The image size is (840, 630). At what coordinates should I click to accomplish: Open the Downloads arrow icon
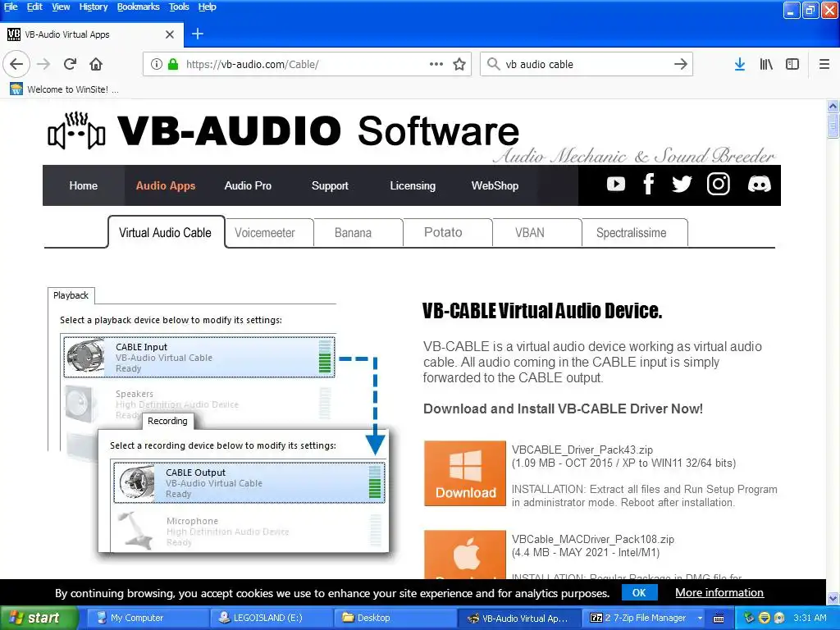(740, 64)
